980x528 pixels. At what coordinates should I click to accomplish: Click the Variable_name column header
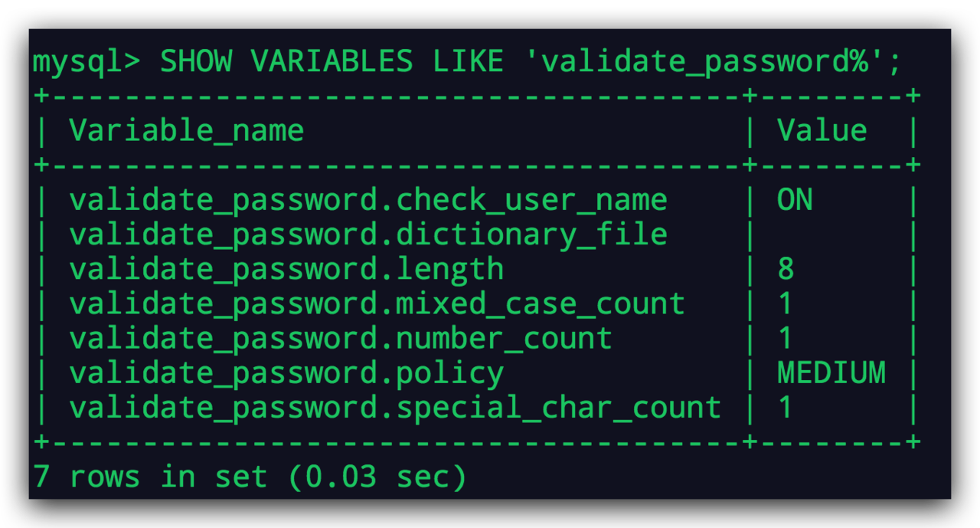coord(187,131)
